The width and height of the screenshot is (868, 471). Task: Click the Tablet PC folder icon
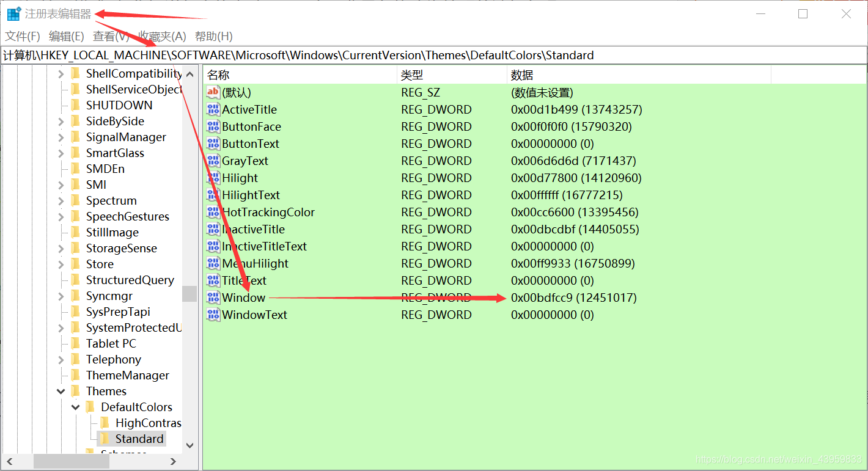(x=76, y=343)
